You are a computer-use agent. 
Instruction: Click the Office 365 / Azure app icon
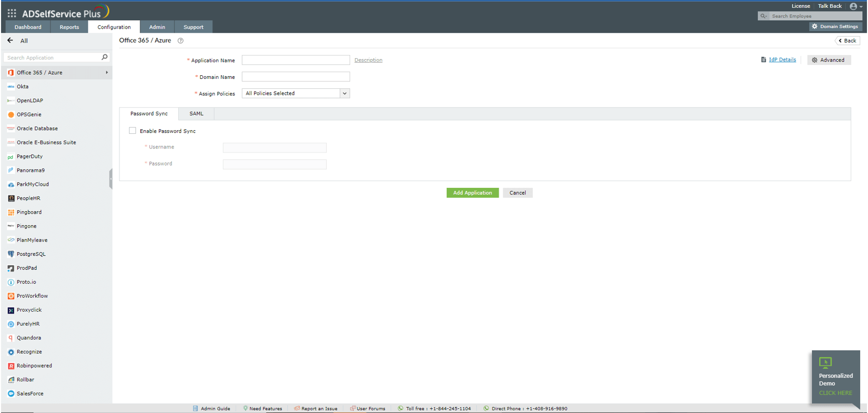tap(11, 73)
